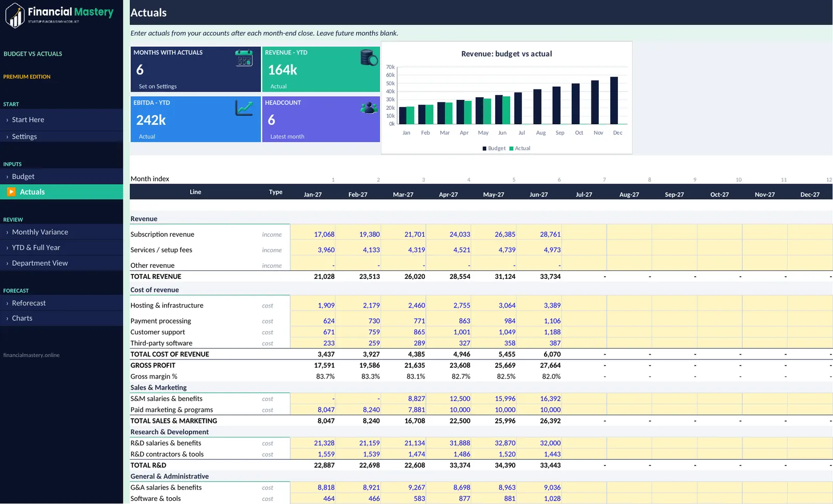Screen dimensions: 833x504
Task: Click the Apr-27 Payment processing value 863
Action: coord(464,321)
